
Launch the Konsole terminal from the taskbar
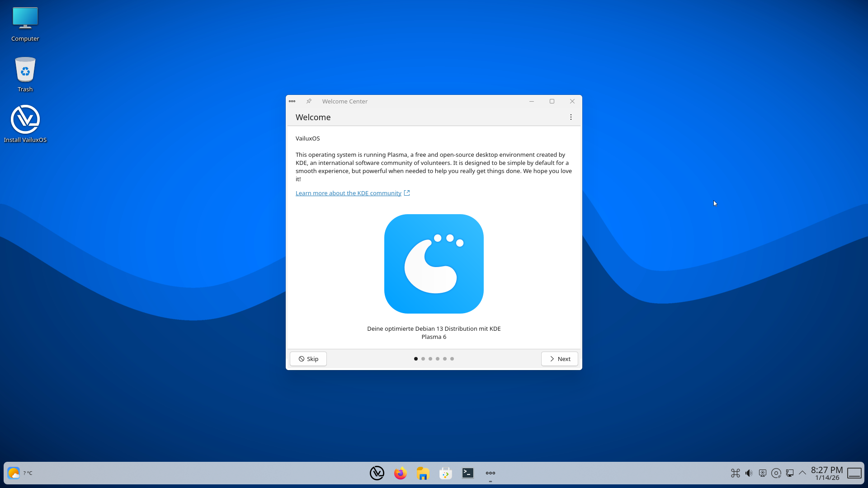[468, 473]
